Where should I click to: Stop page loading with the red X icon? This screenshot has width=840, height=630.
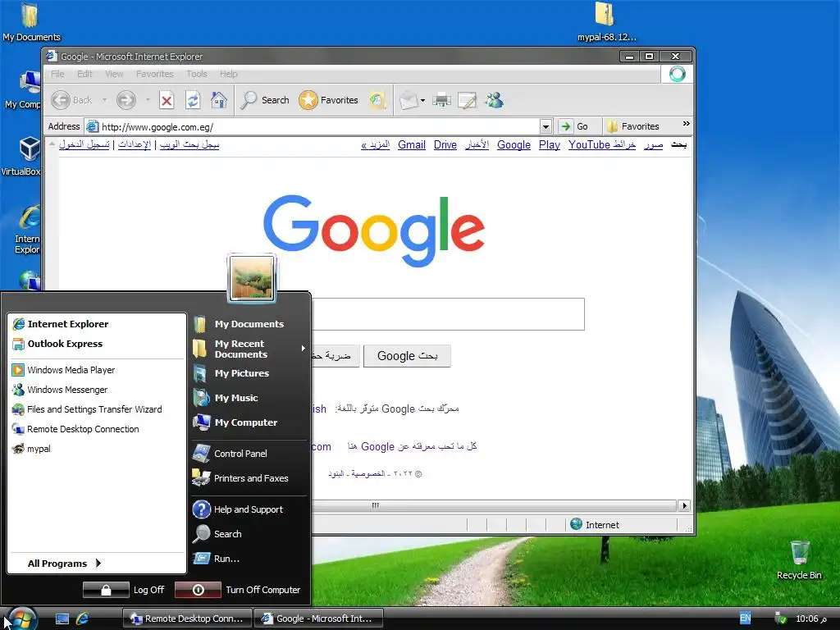pyautogui.click(x=167, y=100)
